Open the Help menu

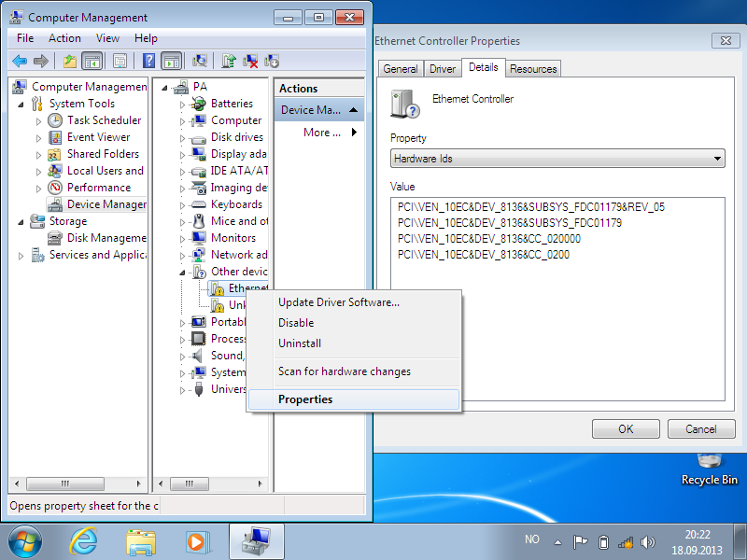tap(146, 38)
